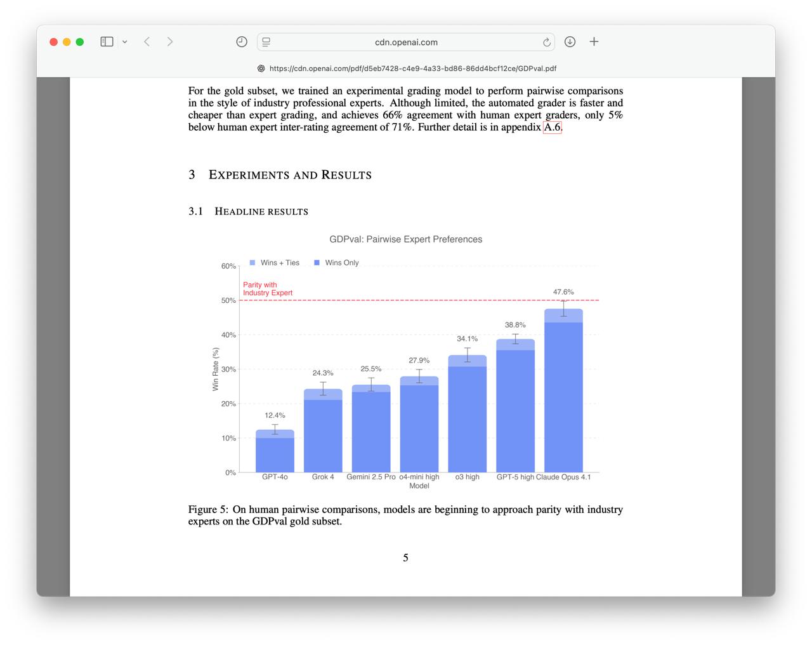Click the 'Gemini 2.5 Pro' axis label
This screenshot has height=645, width=812.
(x=371, y=477)
